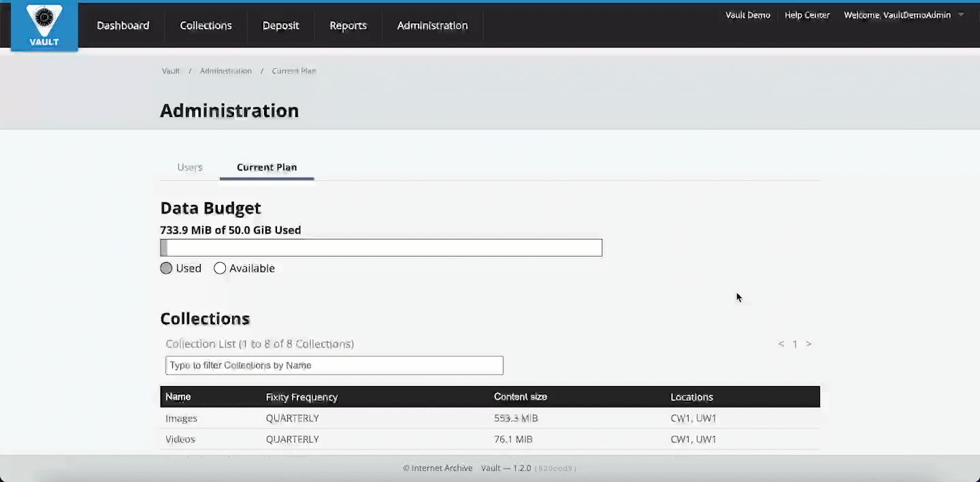The image size is (980, 482).
Task: Go to Collections in top navigation
Action: coord(206,25)
